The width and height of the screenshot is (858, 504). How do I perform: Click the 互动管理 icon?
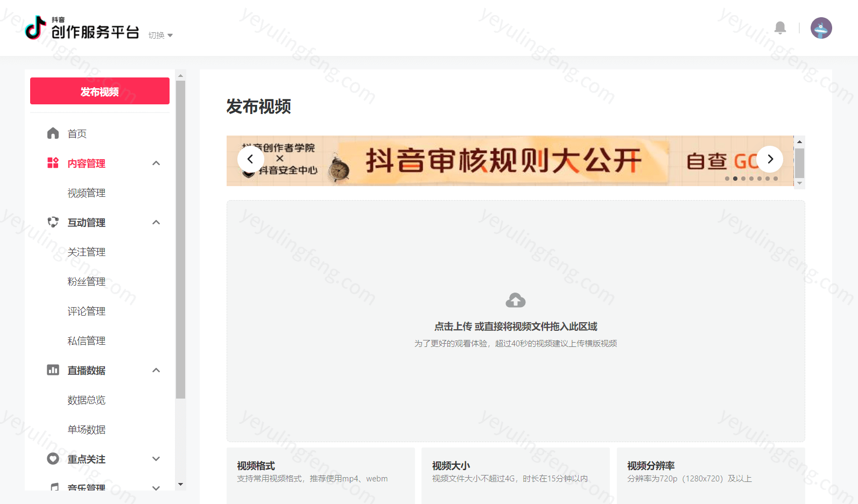(53, 222)
